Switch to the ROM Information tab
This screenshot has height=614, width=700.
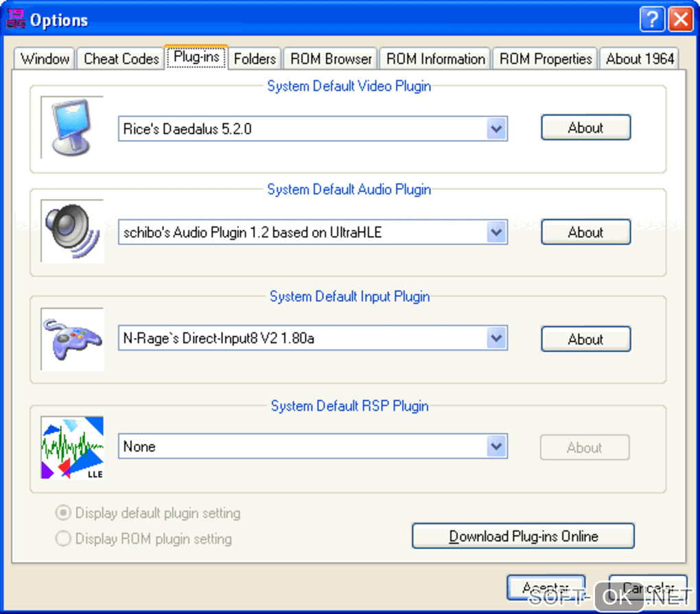point(435,59)
